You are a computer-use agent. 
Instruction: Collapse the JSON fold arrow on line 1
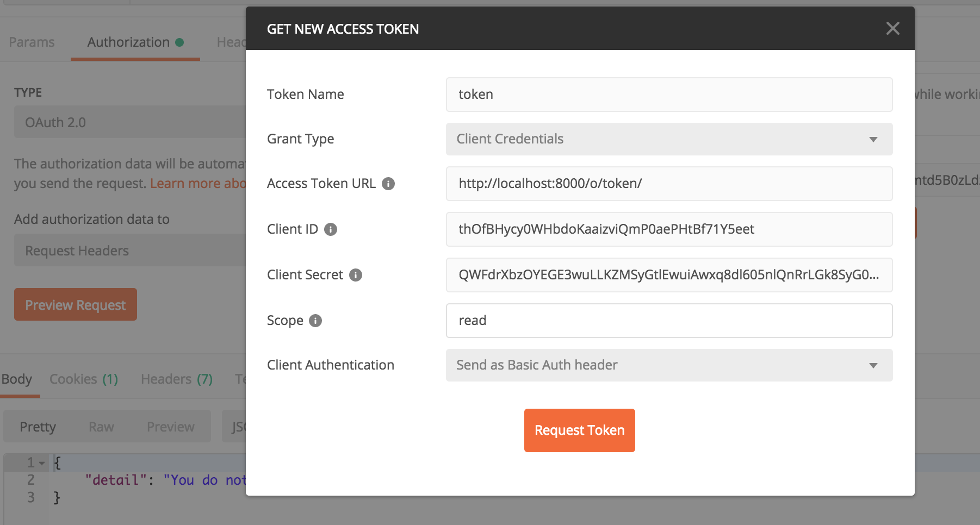coord(42,464)
